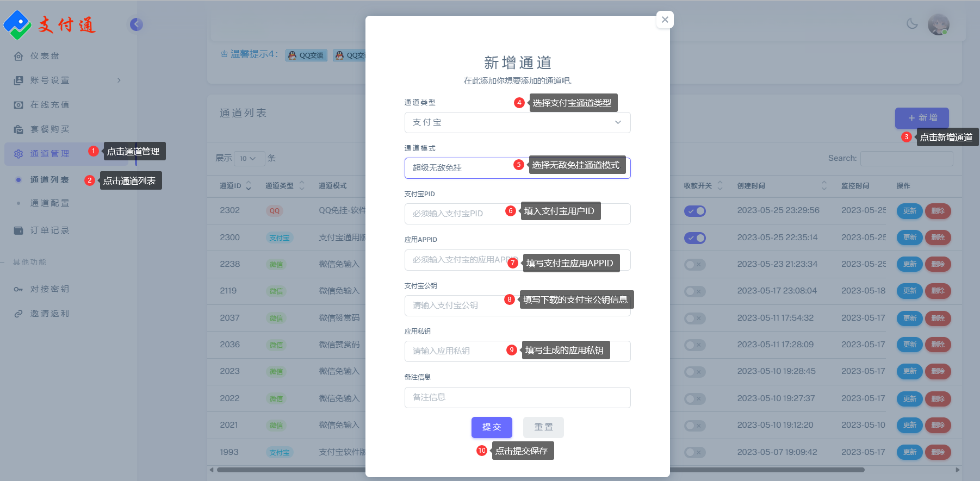Screen dimensions: 980x481
Task: Click the sidebar collapse arrow icon
Action: [137, 24]
